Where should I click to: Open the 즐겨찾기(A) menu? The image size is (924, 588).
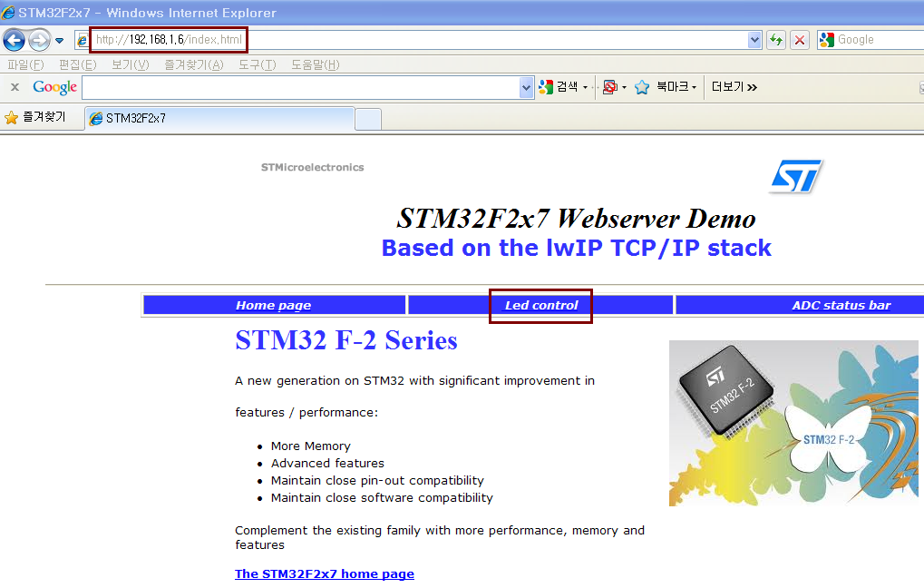[x=194, y=64]
